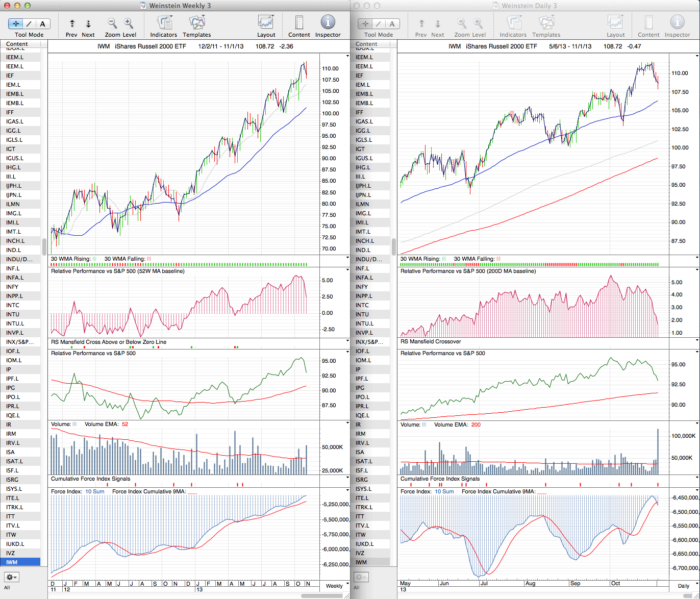Click the Daily period button below the chart
This screenshot has width=700, height=599.
pos(684,586)
